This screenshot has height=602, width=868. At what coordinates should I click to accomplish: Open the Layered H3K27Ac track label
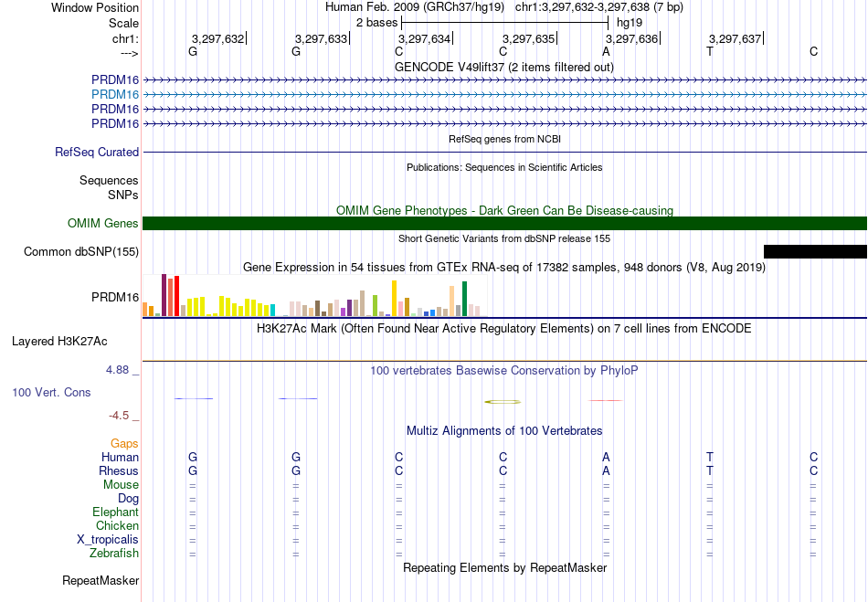(x=59, y=342)
